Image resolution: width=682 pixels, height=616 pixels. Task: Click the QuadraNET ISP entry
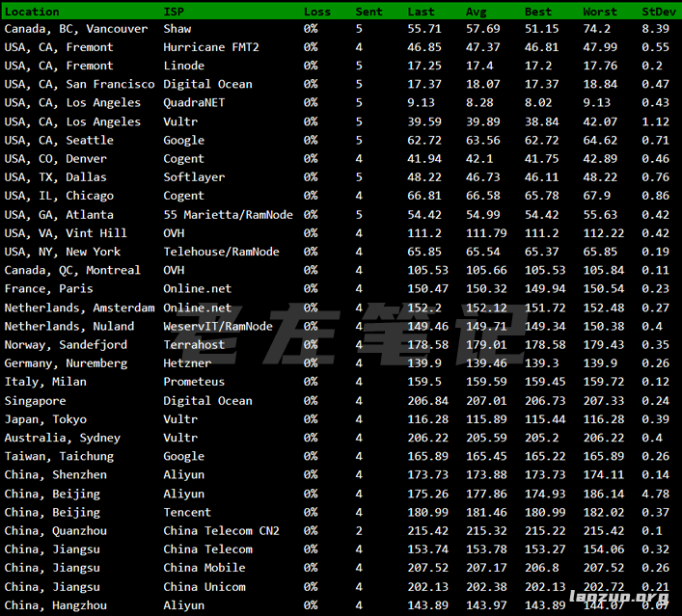[194, 103]
